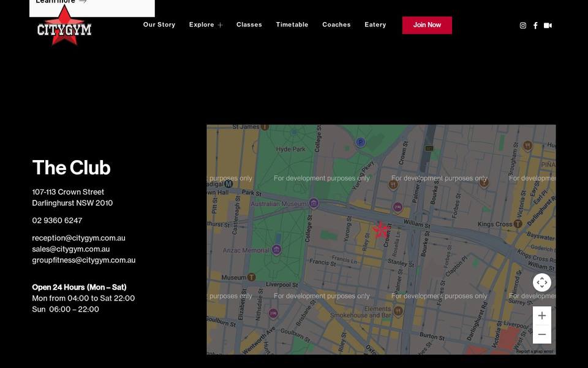Click the Anzac Memorial map pin
Image resolution: width=588 pixels, height=368 pixels.
coord(276,250)
